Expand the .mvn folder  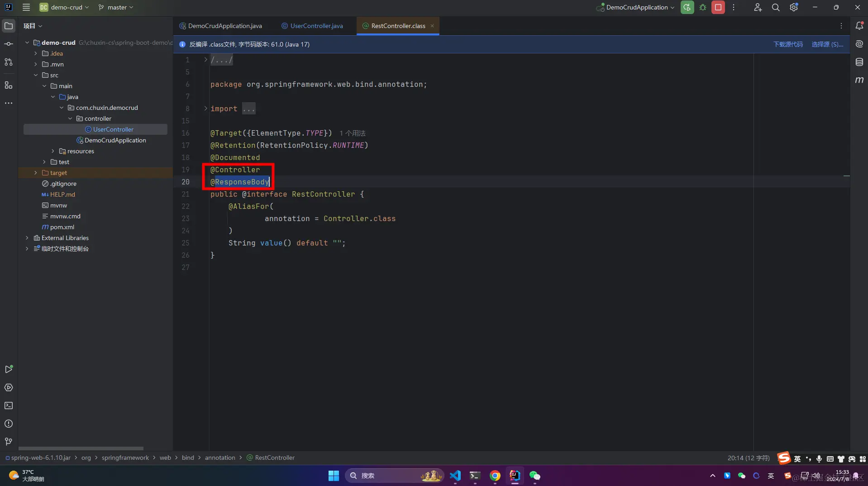coord(36,64)
